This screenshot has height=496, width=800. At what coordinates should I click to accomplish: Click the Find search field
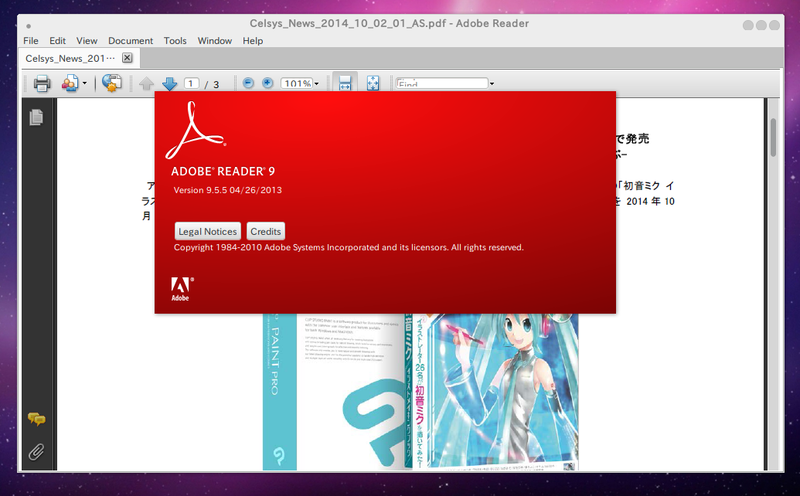442,83
